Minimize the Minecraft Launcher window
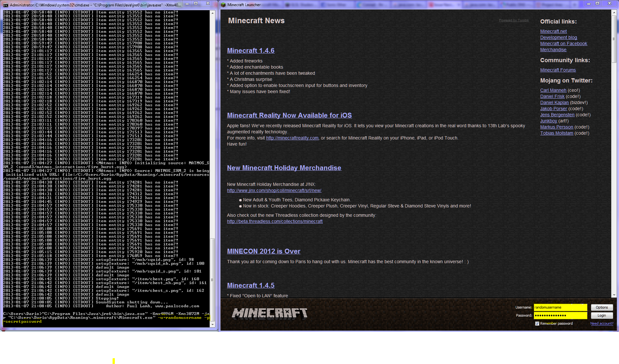The width and height of the screenshot is (619, 364). coord(589,4)
